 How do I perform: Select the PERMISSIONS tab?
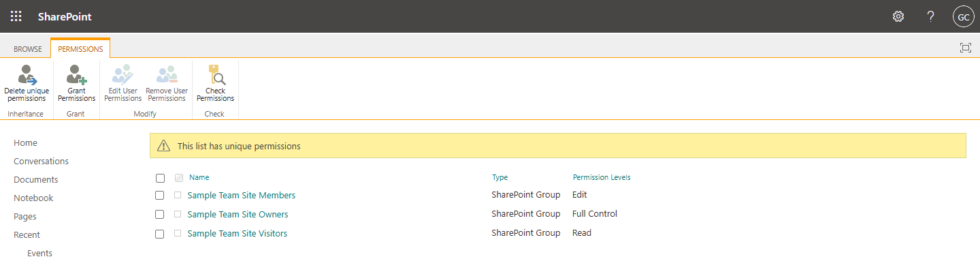80,49
